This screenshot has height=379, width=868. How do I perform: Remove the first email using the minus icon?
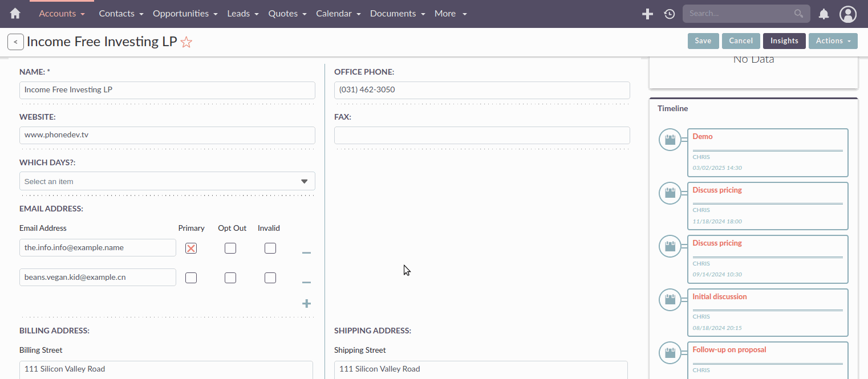[x=306, y=252]
